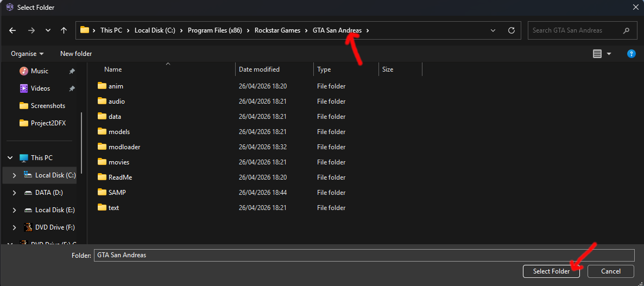Go up one folder level

(x=64, y=30)
